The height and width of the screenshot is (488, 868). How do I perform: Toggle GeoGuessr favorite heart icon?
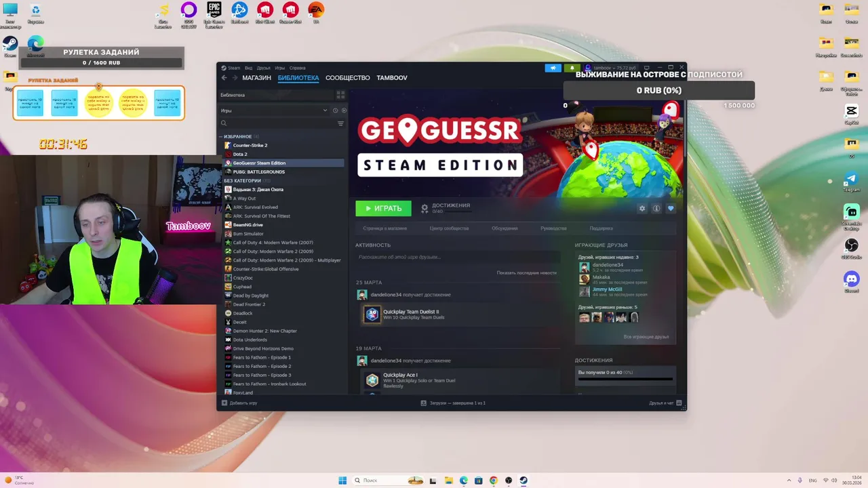point(671,208)
